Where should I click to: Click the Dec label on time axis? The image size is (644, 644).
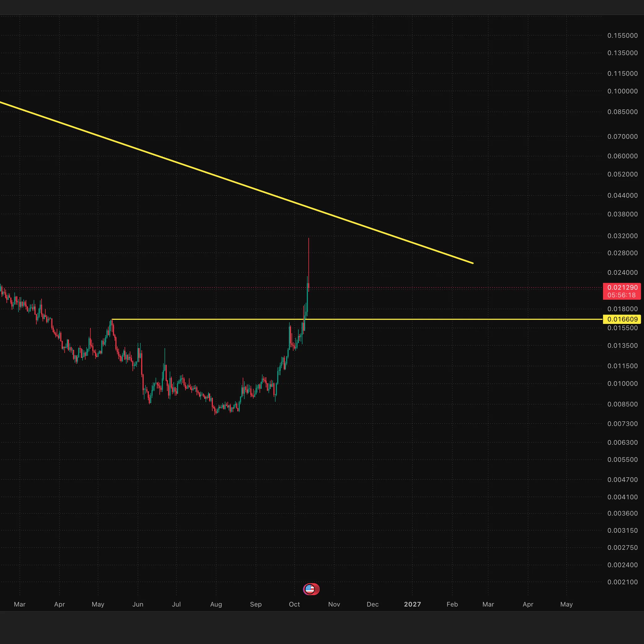pyautogui.click(x=373, y=604)
